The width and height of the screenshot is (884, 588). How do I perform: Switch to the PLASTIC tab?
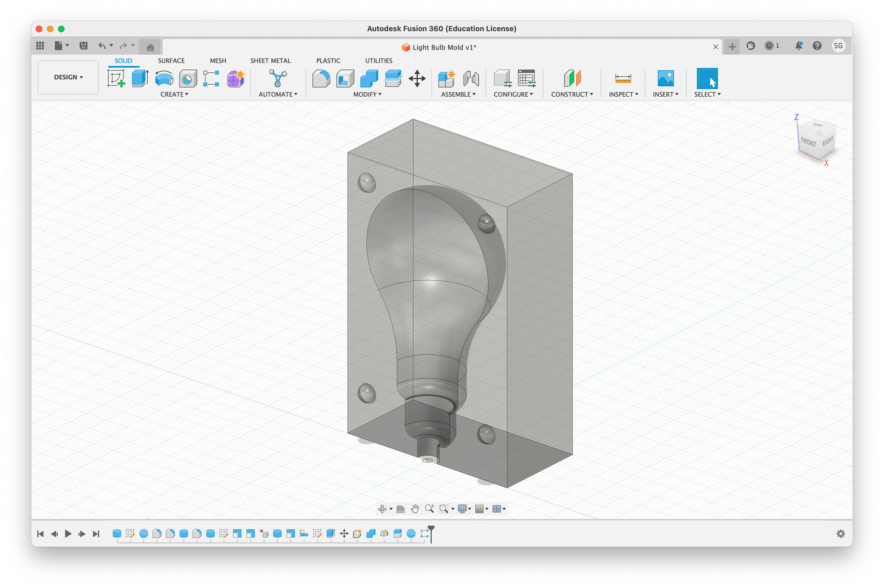[328, 61]
